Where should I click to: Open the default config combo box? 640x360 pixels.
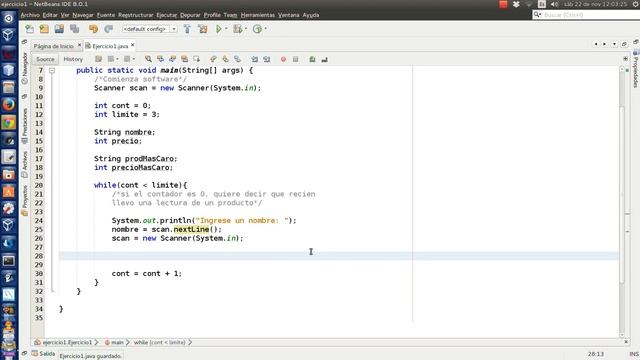pos(149,29)
